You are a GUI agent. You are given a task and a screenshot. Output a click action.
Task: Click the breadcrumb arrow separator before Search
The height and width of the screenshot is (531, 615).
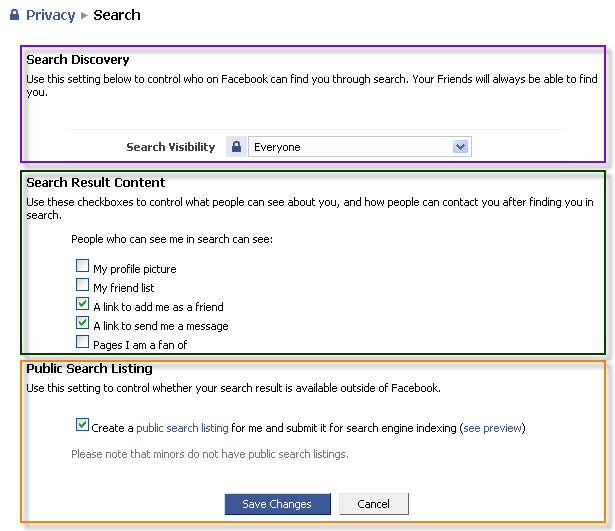(84, 15)
